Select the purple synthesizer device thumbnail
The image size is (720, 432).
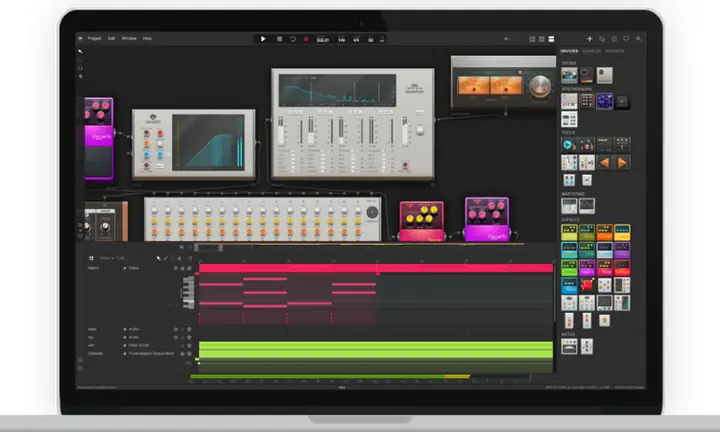[x=604, y=101]
